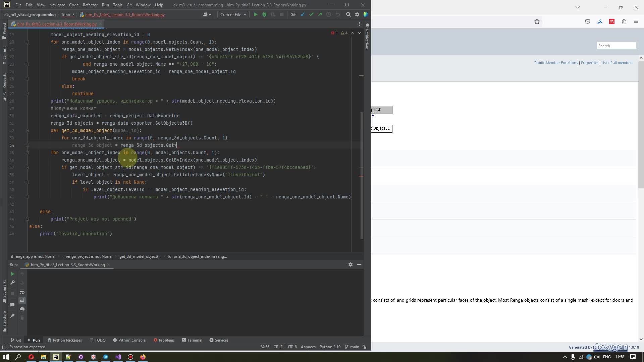644x362 pixels.
Task: Open Python Packages tool tab
Action: pos(64,340)
